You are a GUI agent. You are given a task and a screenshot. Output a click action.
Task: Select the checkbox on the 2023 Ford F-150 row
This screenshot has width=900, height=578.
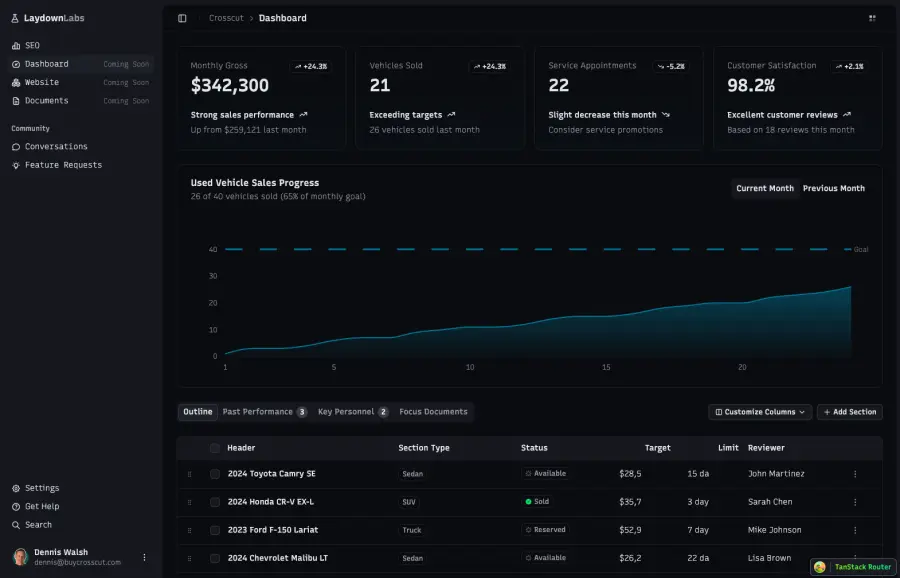click(214, 530)
